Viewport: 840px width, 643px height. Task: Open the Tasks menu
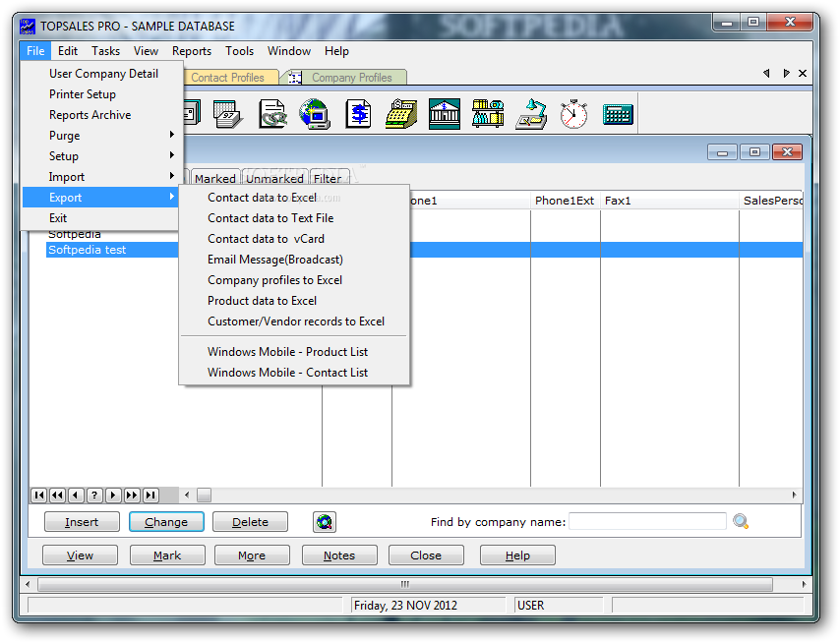[x=105, y=51]
